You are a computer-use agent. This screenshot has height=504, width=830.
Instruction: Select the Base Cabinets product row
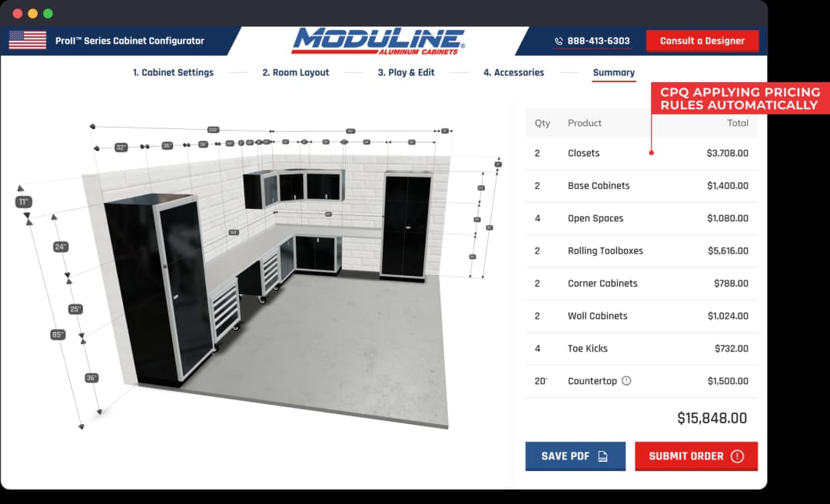pos(642,186)
